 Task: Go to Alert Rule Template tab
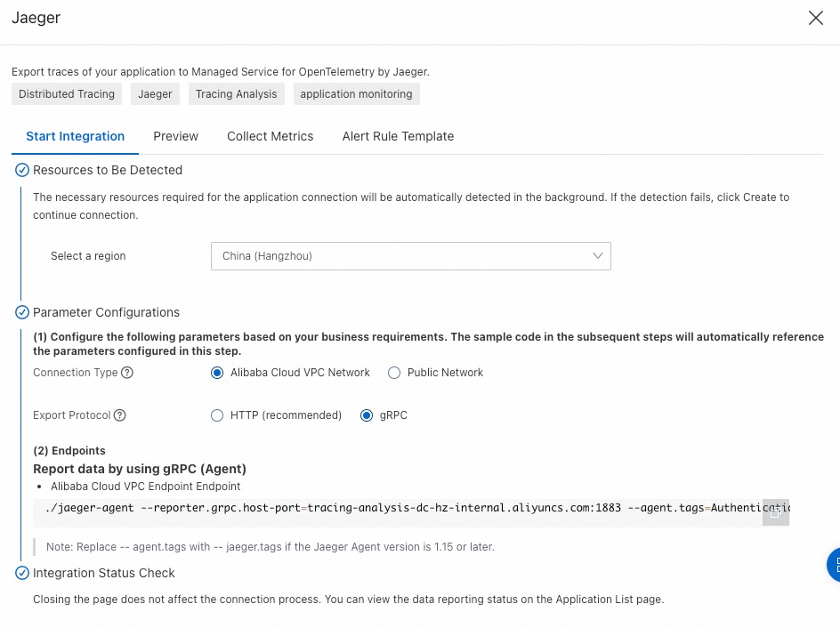[398, 136]
